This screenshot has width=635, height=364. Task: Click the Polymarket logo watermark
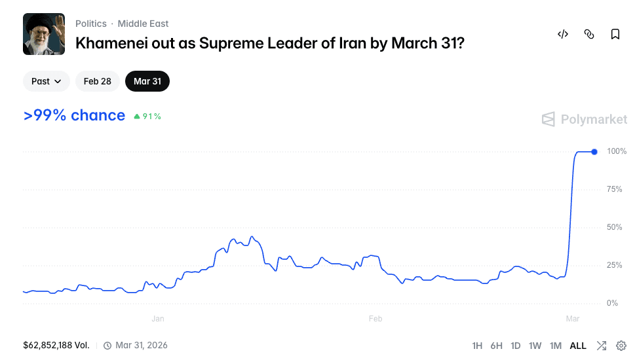click(x=585, y=119)
